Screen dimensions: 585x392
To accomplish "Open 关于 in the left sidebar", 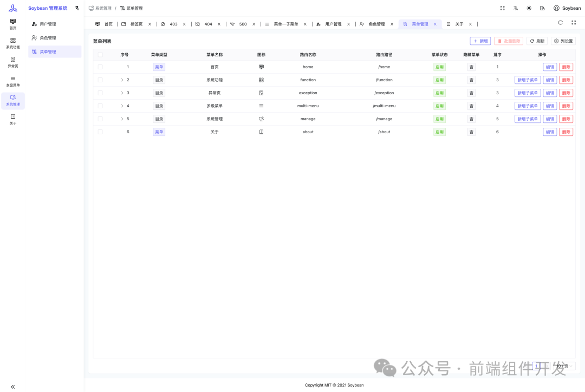I will 13,120.
